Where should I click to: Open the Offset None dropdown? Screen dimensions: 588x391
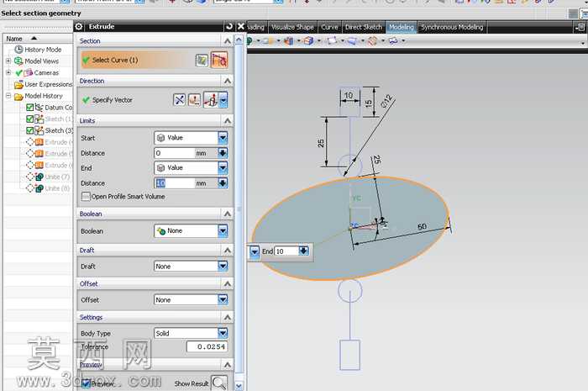tap(223, 299)
